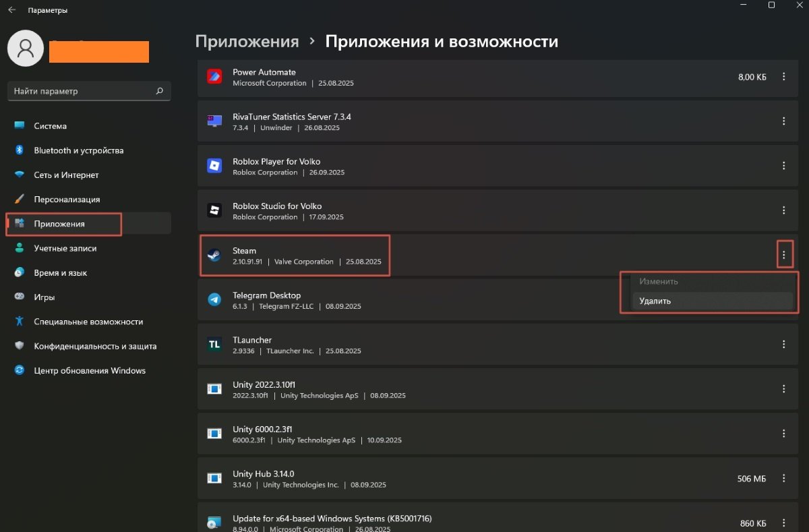Select Изменить in the Steam context menu
Viewport: 809px width, 532px height.
[711, 281]
